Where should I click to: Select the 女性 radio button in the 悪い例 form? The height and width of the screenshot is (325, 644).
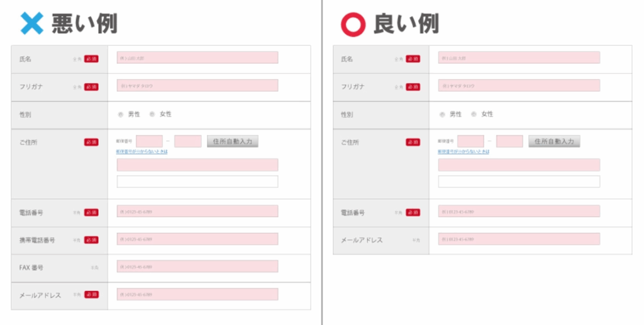152,114
